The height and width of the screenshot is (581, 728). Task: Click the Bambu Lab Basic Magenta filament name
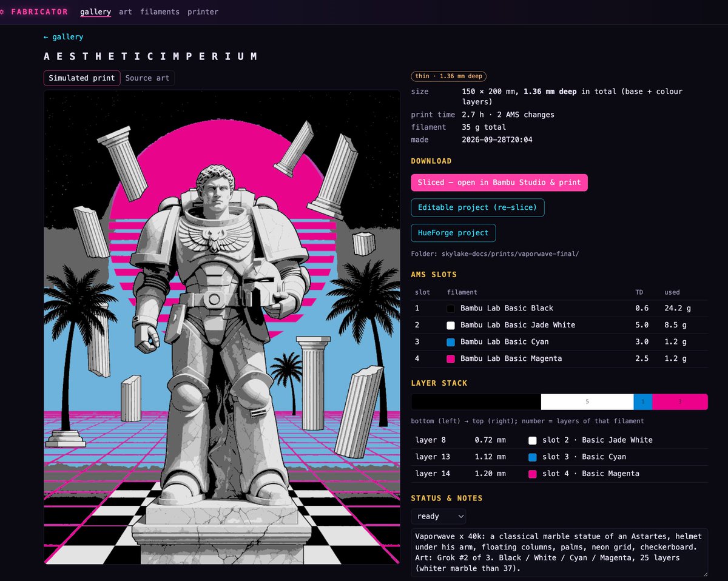(x=511, y=359)
